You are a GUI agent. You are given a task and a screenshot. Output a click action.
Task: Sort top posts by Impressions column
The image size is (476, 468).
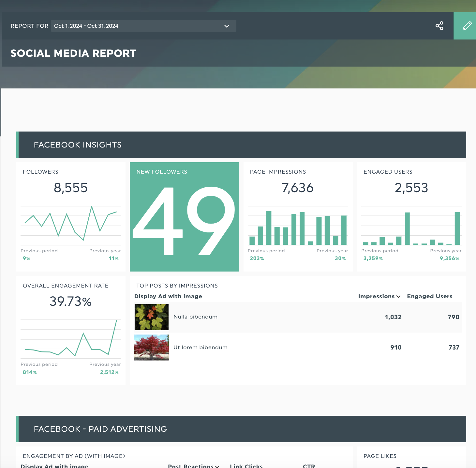click(379, 296)
